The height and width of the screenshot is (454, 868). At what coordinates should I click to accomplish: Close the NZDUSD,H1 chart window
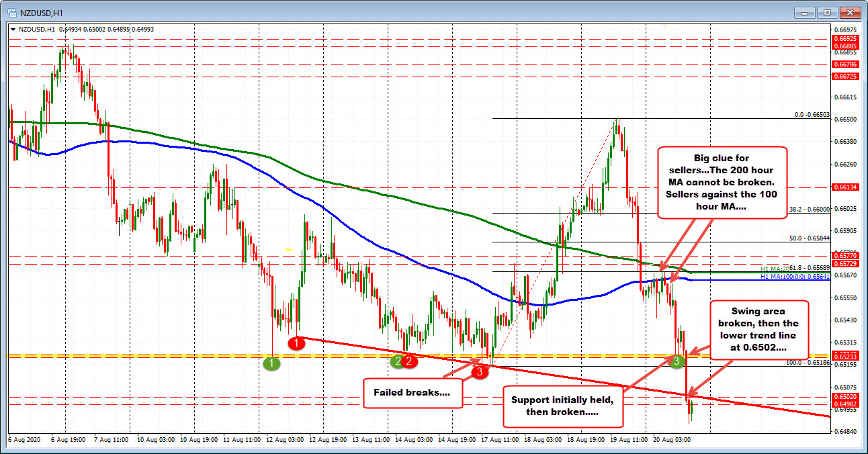click(x=851, y=12)
